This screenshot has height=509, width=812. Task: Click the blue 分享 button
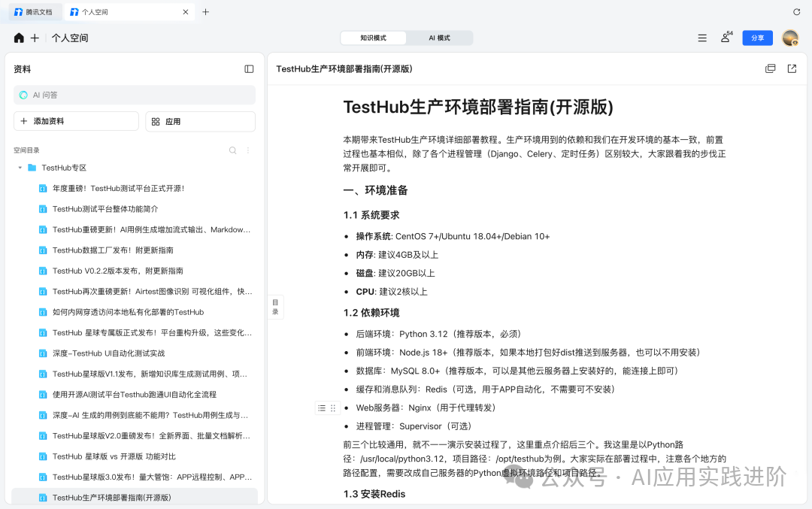coord(757,38)
